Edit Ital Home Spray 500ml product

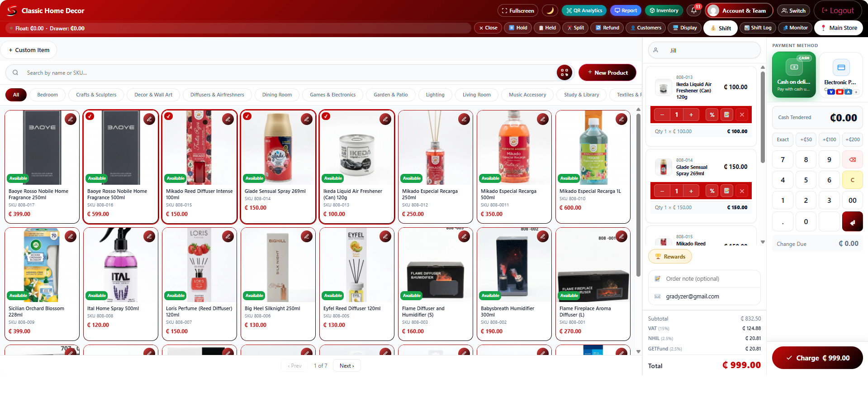pyautogui.click(x=149, y=236)
